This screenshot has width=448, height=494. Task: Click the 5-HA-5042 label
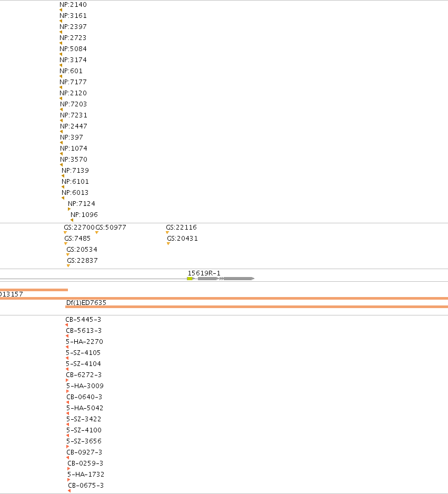pos(85,408)
